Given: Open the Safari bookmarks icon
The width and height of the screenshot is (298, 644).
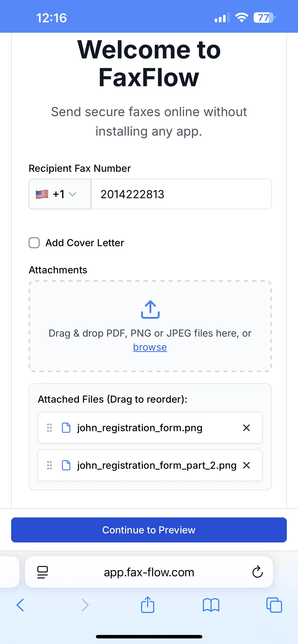Looking at the screenshot, I should point(211,605).
